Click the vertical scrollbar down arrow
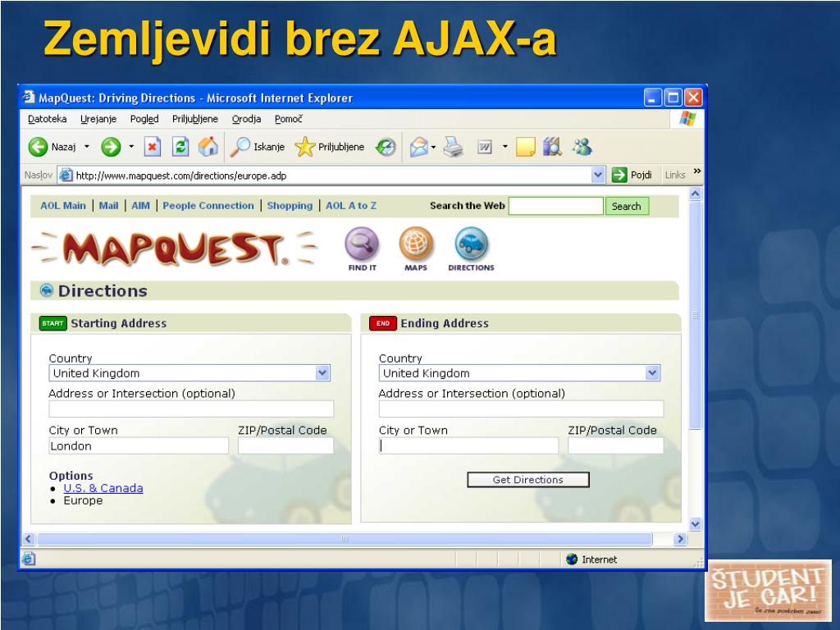840x630 pixels. 696,524
